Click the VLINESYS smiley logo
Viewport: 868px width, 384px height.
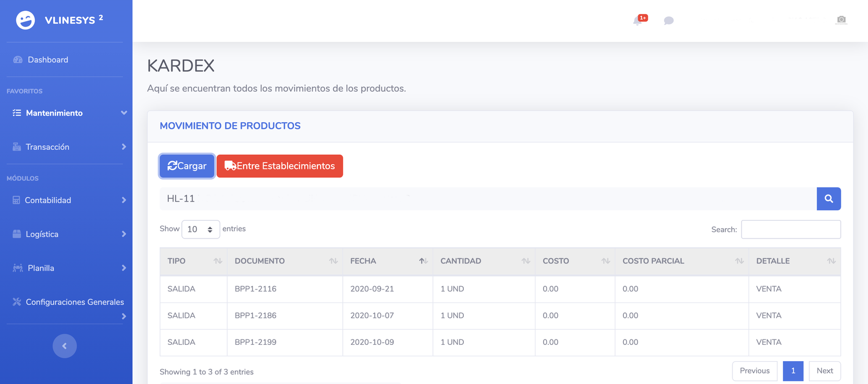coord(25,20)
